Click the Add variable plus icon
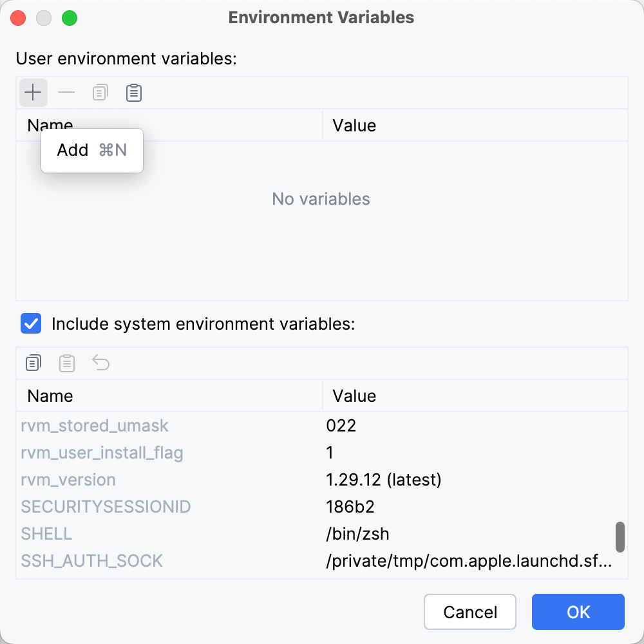 click(x=33, y=92)
